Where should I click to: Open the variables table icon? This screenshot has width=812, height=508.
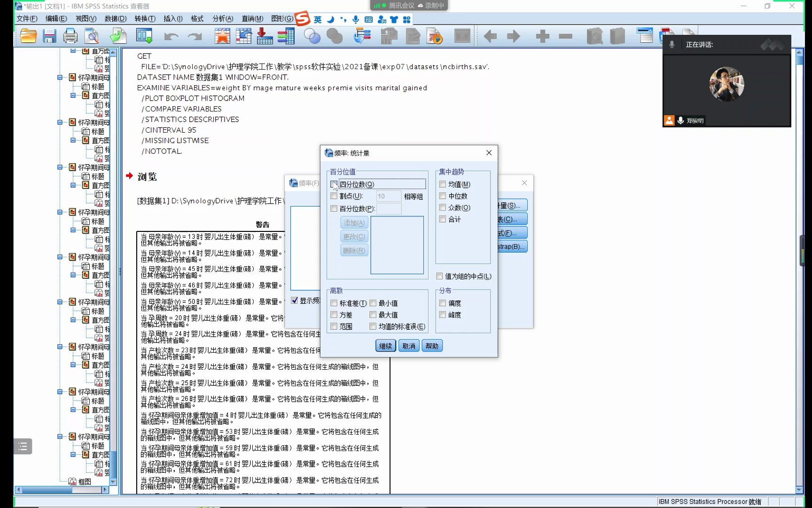pos(286,36)
